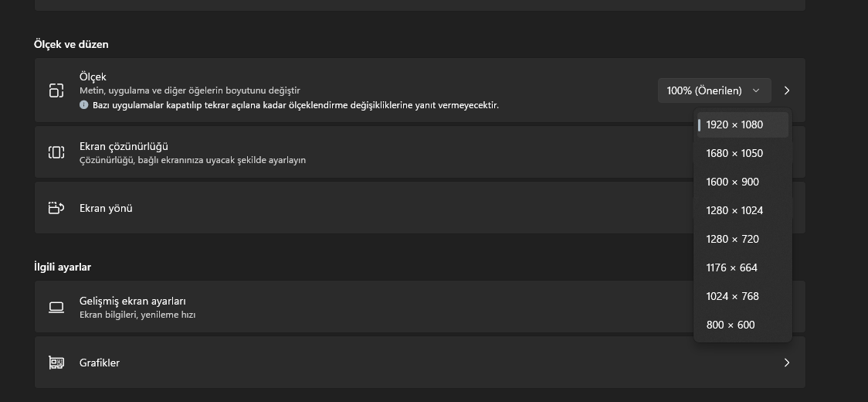
Task: Click the Ekran çözünürlüğü row label
Action: click(124, 146)
